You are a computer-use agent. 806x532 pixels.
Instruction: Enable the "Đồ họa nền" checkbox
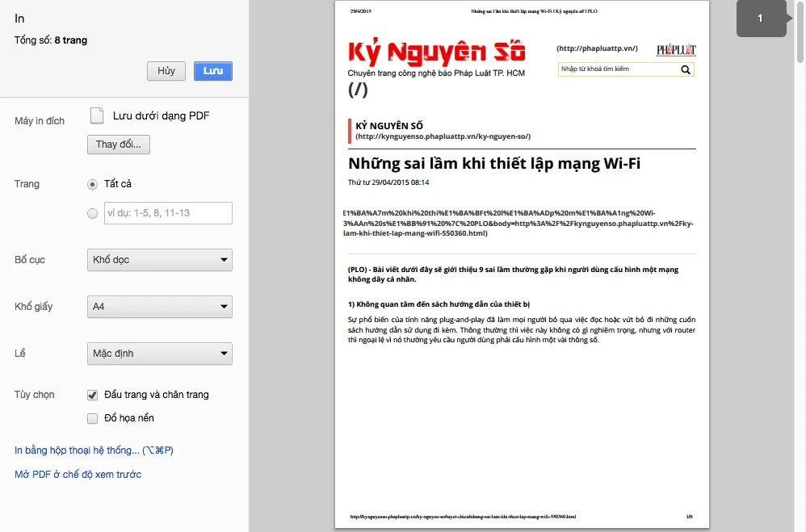92,418
